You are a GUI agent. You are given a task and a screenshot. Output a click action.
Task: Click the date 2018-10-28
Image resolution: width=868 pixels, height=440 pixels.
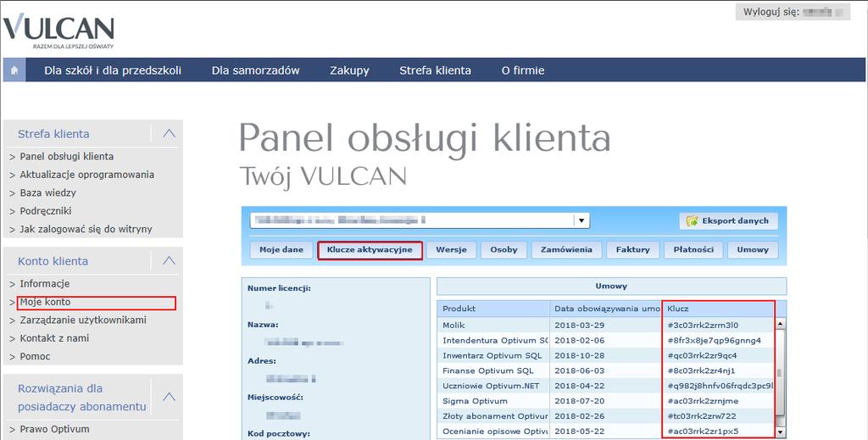tap(580, 355)
